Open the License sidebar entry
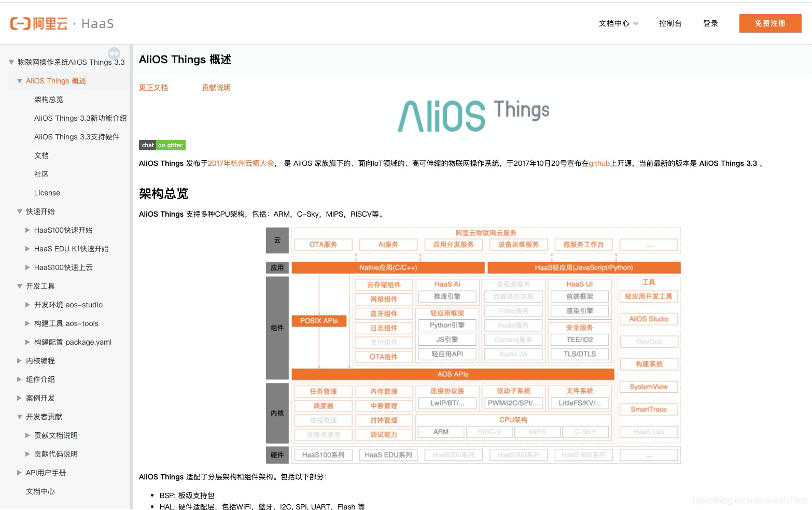This screenshot has height=510, width=812. pos(47,193)
